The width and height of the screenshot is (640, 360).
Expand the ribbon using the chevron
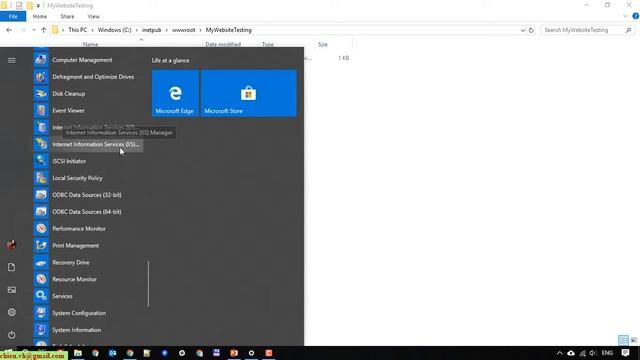(625, 16)
